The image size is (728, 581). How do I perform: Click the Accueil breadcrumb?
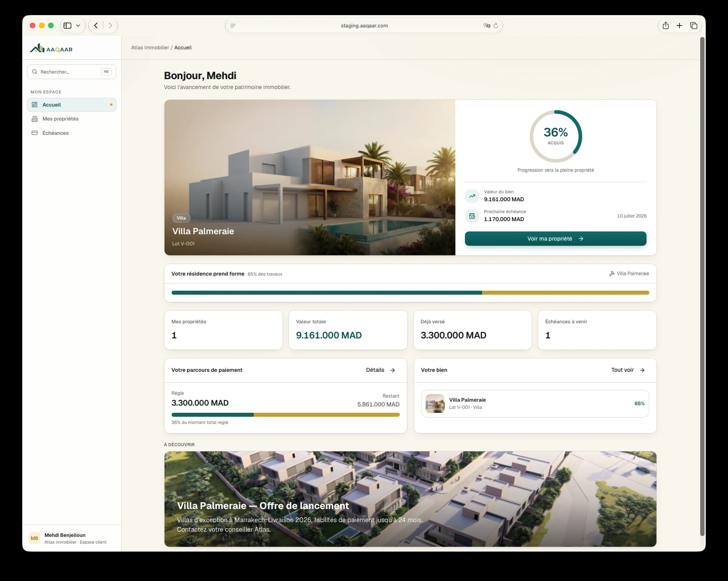183,47
